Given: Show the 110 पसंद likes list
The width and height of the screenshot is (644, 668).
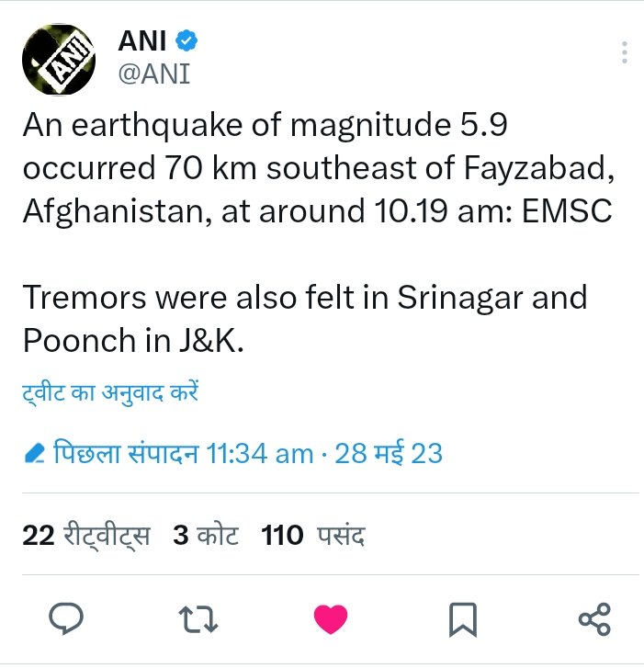Looking at the screenshot, I should (x=314, y=536).
